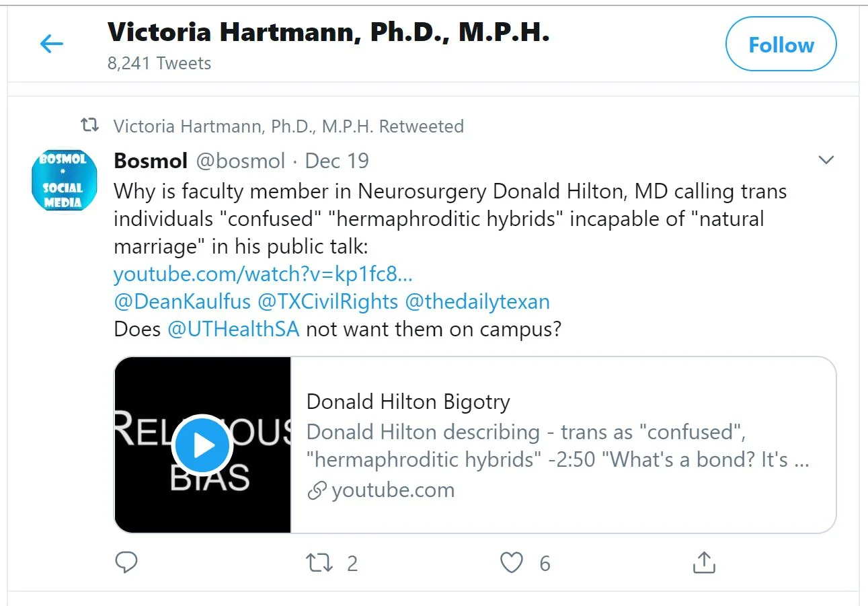Like the tweet with the heart icon
868x606 pixels.
512,562
